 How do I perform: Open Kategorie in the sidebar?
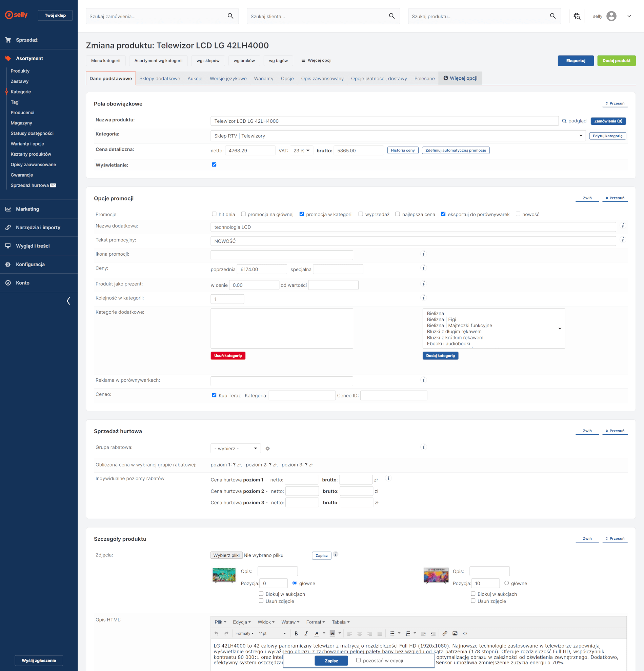click(x=21, y=92)
